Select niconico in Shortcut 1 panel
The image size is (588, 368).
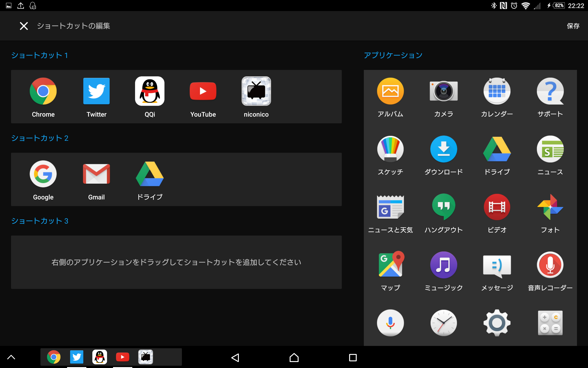pyautogui.click(x=256, y=91)
